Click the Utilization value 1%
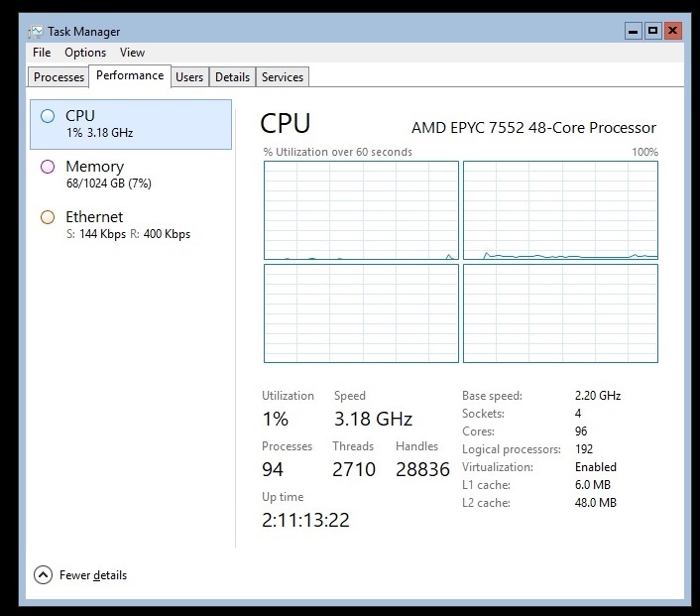The width and height of the screenshot is (700, 616). 276,419
